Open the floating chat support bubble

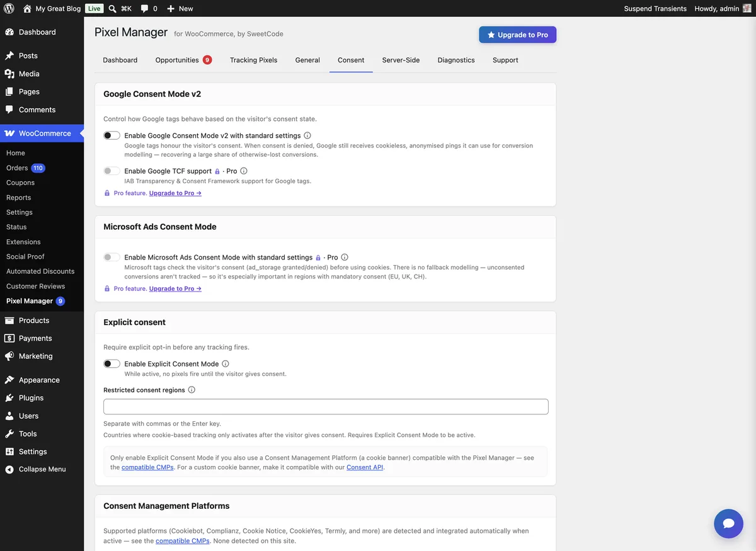[x=728, y=523]
